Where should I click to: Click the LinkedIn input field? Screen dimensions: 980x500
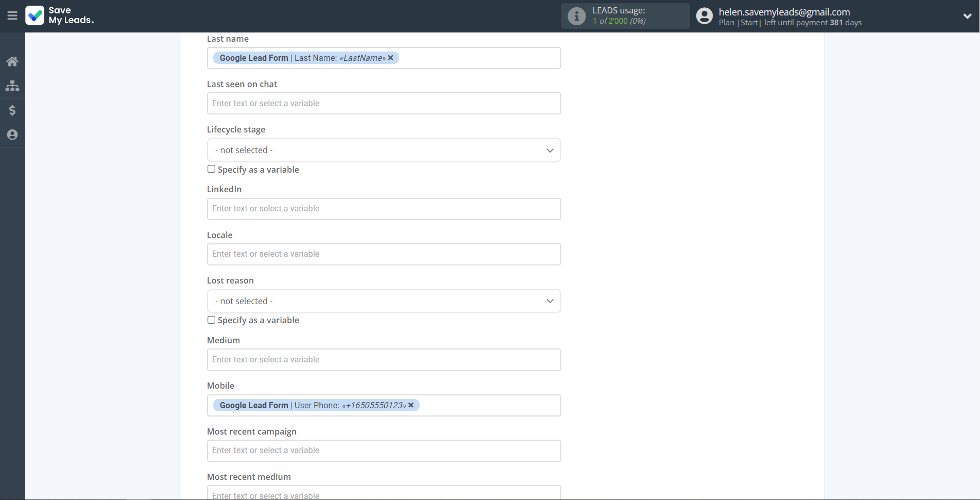[384, 209]
